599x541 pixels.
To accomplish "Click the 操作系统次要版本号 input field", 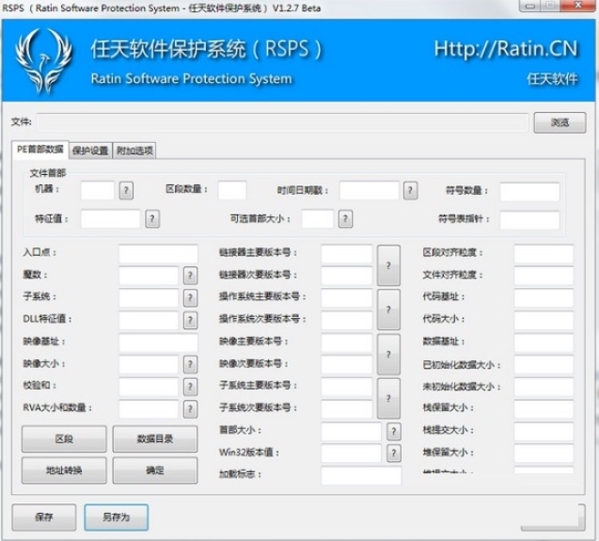I will pos(346,321).
